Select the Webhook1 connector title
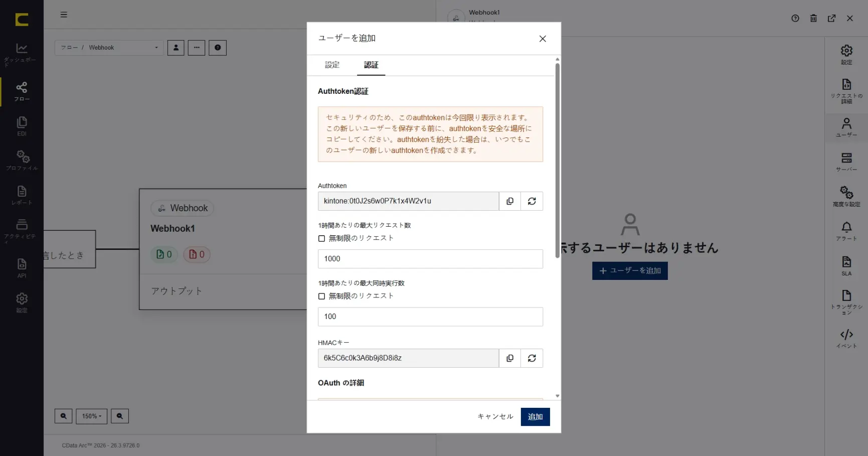The image size is (868, 456). 172,228
